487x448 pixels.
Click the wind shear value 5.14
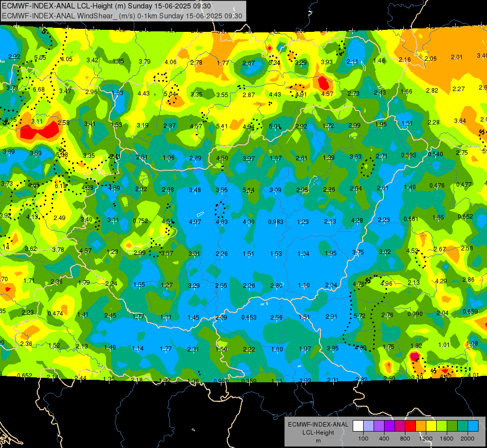[x=248, y=190]
